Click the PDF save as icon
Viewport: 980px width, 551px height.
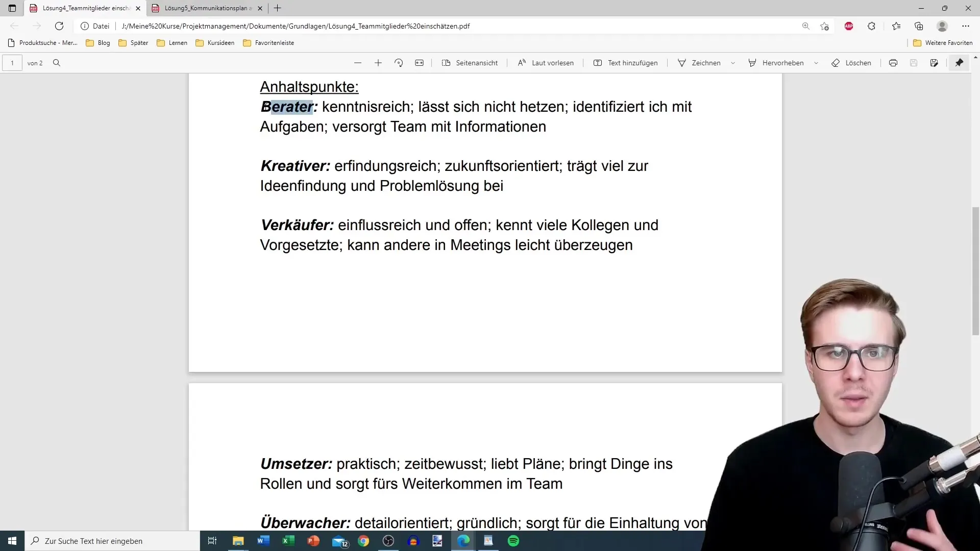934,63
